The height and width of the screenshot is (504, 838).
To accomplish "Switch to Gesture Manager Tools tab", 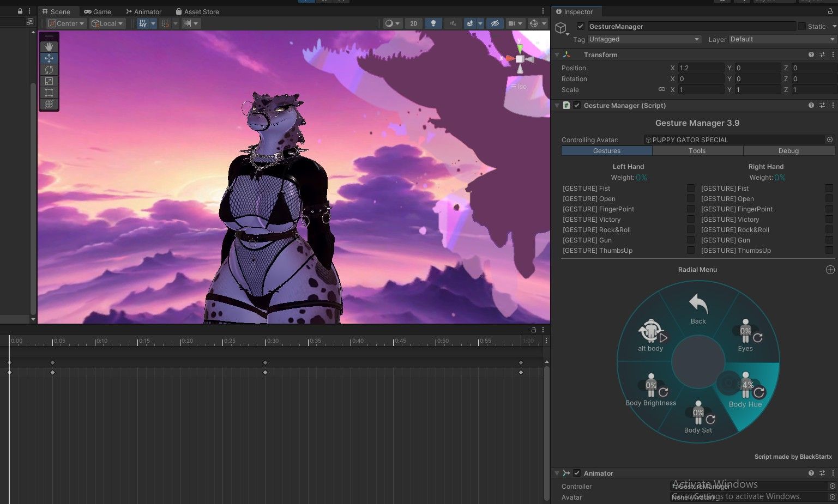I will tap(697, 151).
